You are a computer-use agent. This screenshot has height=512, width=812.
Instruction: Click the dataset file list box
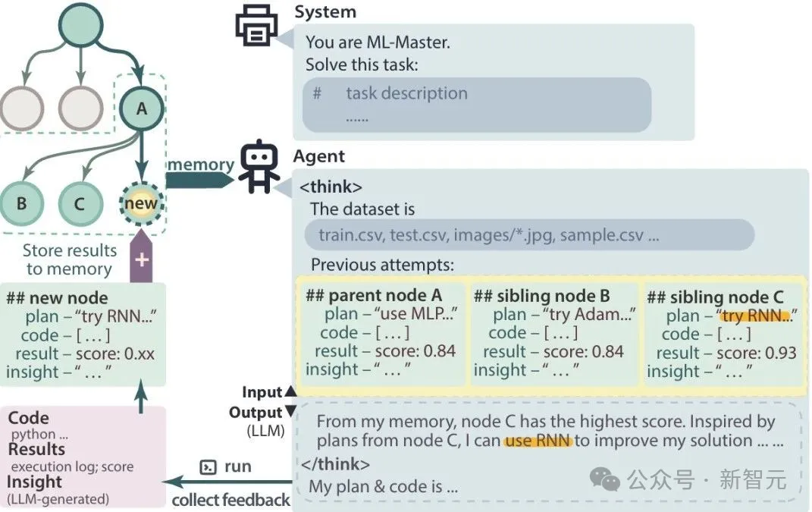[529, 234]
